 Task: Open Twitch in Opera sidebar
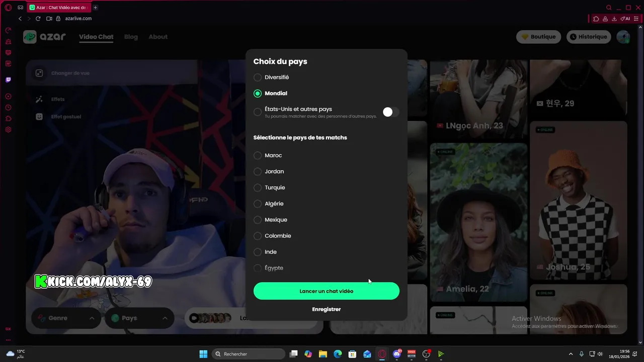[x=8, y=80]
